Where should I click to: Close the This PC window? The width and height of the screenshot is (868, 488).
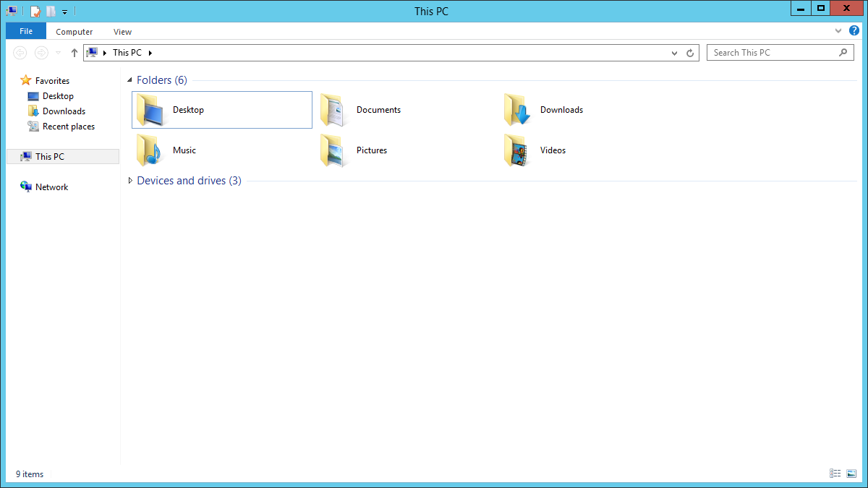[846, 9]
